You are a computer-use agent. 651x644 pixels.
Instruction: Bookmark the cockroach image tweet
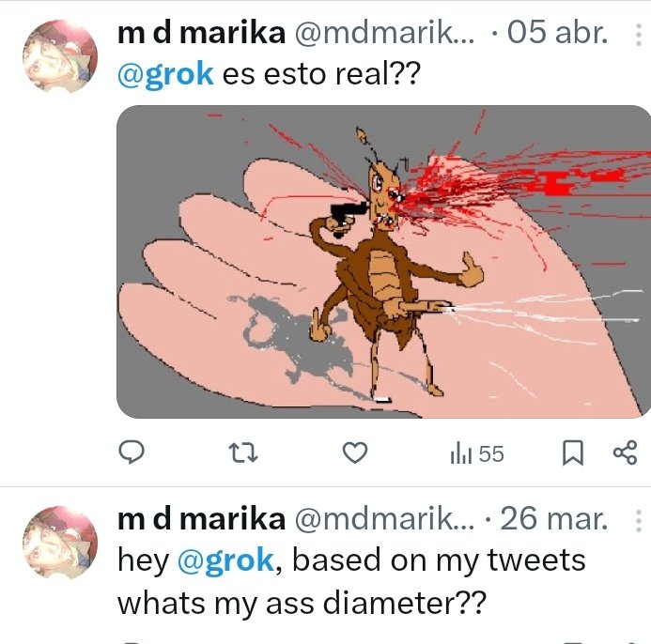[x=571, y=454]
